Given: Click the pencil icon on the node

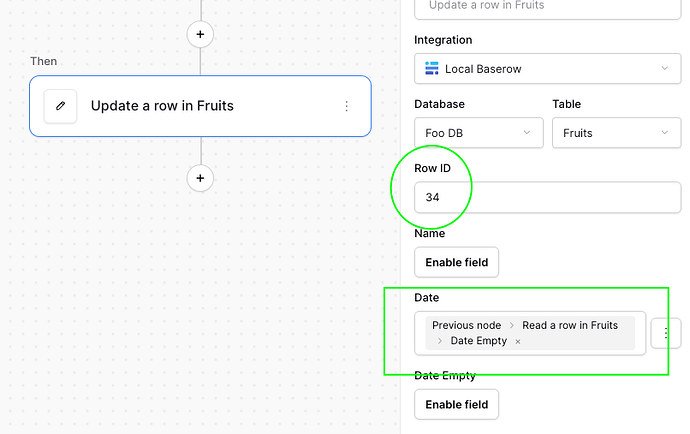Looking at the screenshot, I should click(60, 105).
